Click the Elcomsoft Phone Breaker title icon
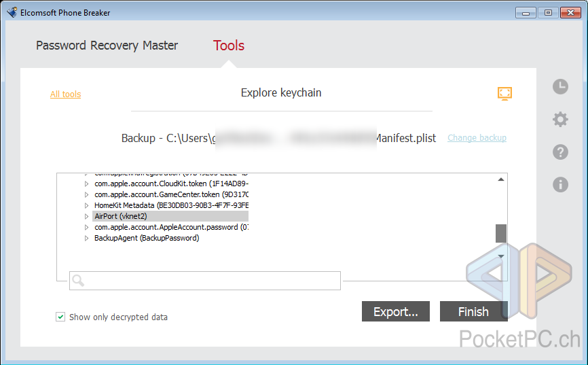Viewport: 588px width, 365px height. click(12, 12)
